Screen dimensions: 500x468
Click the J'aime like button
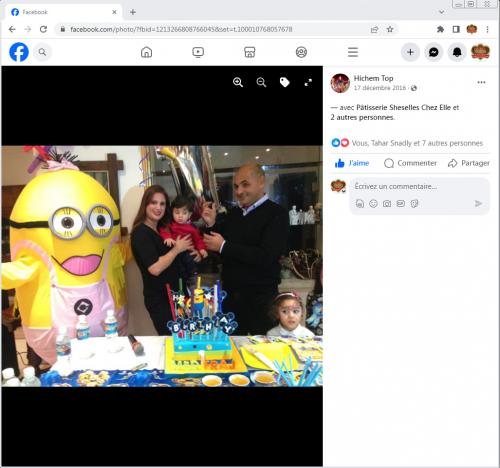[x=352, y=163]
